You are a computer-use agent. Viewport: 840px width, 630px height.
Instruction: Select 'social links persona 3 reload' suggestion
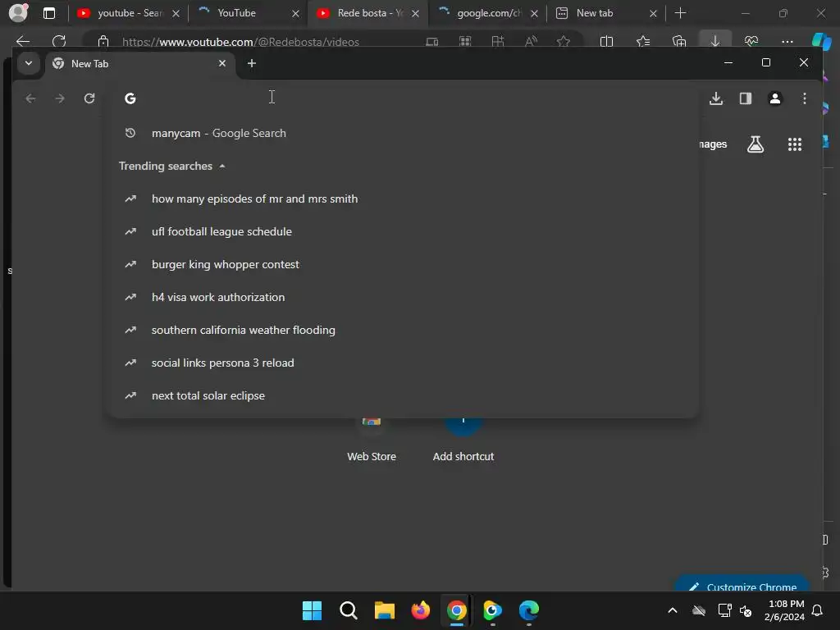tap(402, 363)
